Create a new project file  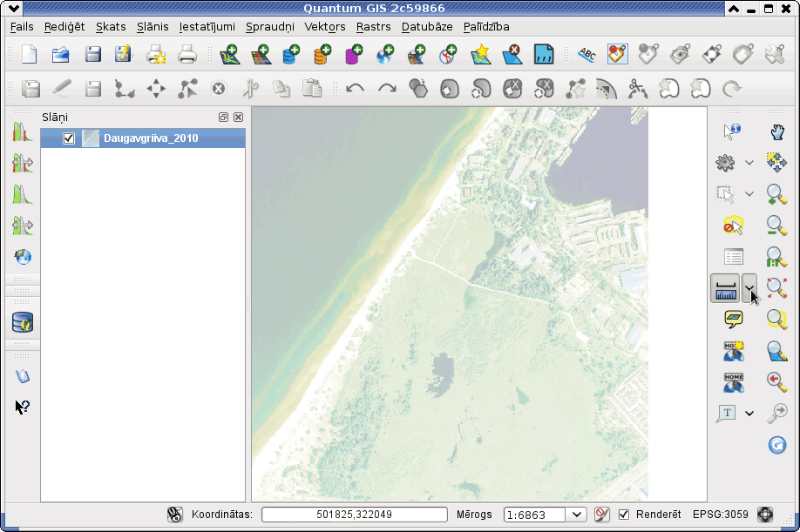pos(30,54)
